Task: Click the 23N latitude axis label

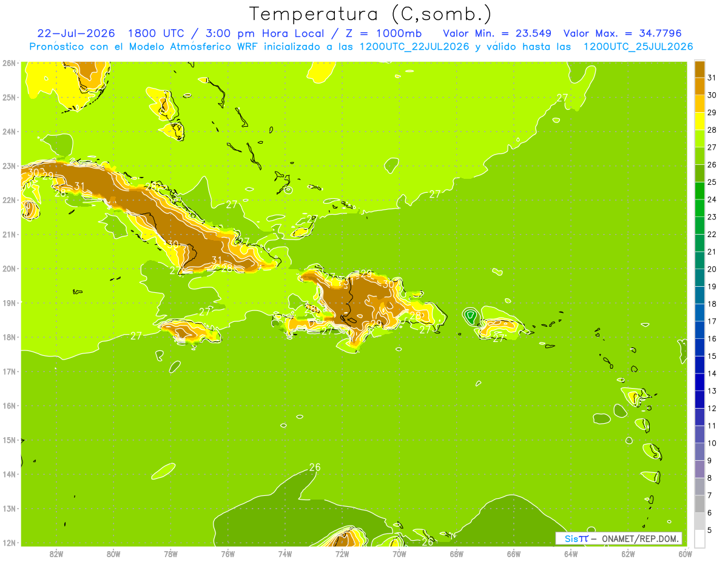Action: point(9,166)
